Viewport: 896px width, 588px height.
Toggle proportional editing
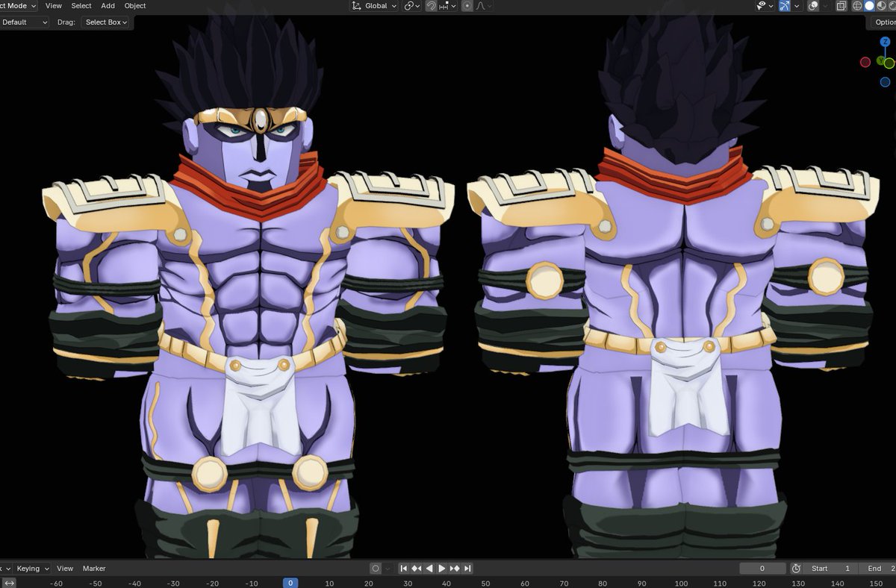pos(467,6)
